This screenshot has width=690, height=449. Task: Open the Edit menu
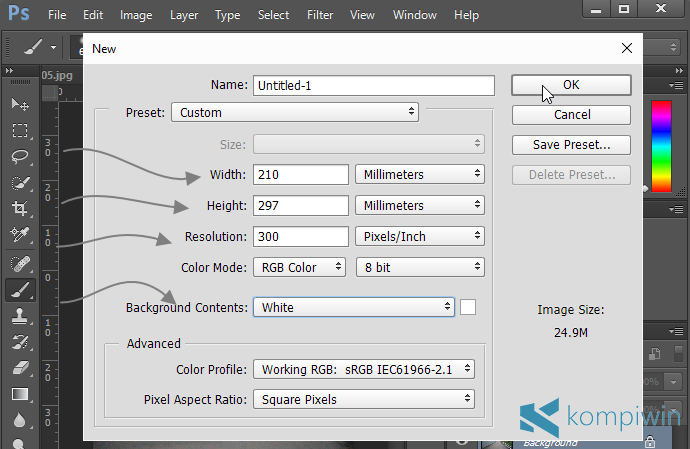coord(93,15)
